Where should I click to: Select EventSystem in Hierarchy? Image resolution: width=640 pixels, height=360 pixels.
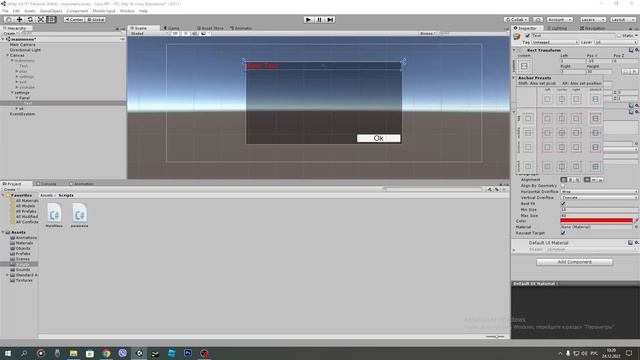[x=22, y=114]
